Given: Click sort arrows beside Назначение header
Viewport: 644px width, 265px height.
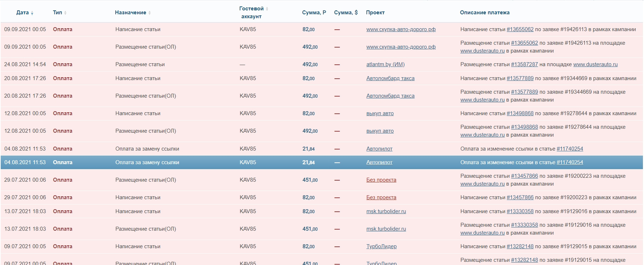Looking at the screenshot, I should click(x=150, y=13).
